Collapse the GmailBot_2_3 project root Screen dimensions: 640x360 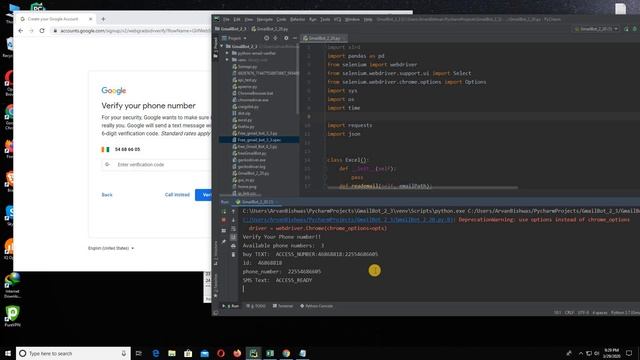click(222, 46)
